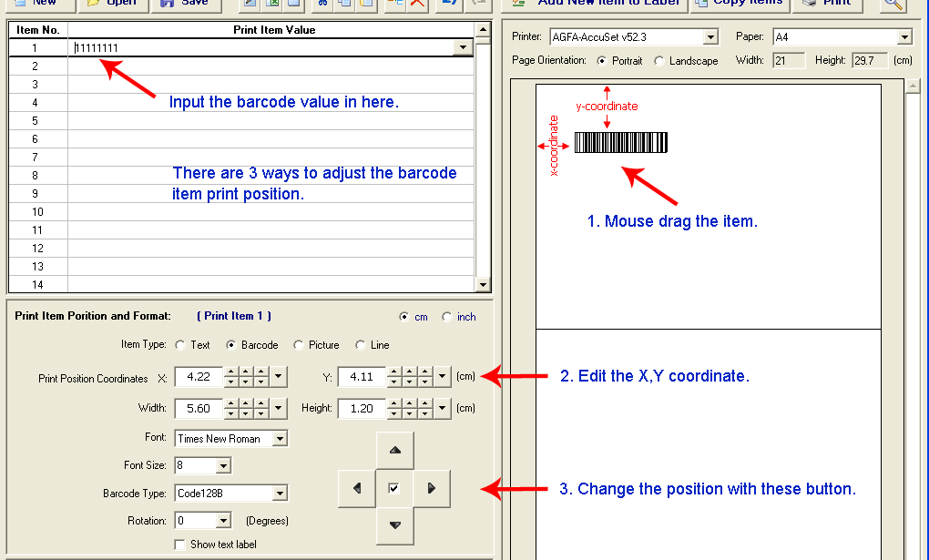Image resolution: width=929 pixels, height=560 pixels.
Task: Open the Font dropdown showing Times New Roman
Action: click(x=280, y=439)
